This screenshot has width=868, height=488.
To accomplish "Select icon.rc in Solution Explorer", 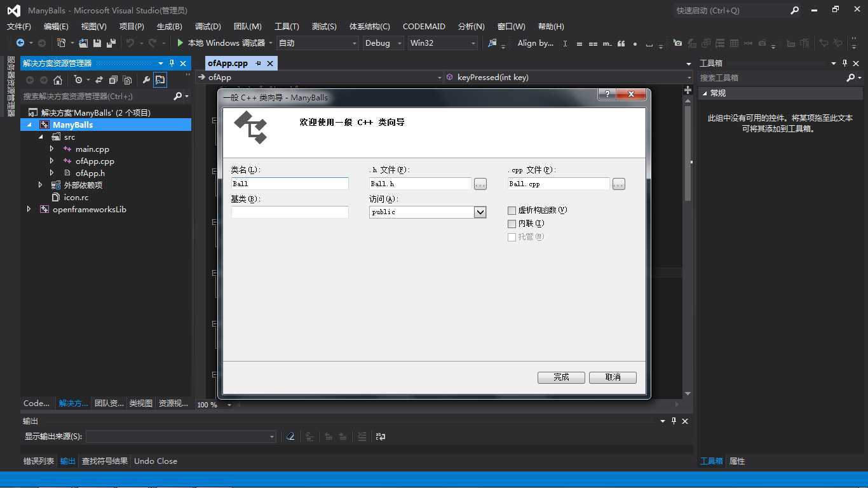I will (76, 197).
